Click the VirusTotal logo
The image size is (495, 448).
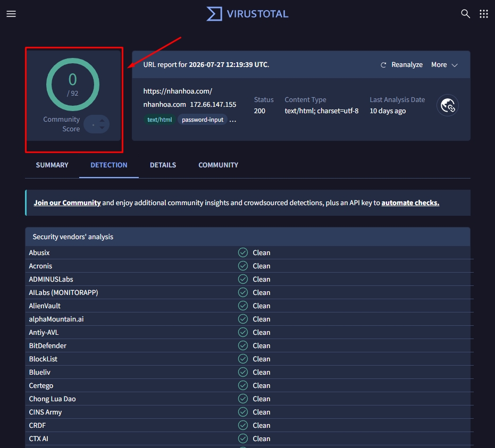[x=247, y=14]
